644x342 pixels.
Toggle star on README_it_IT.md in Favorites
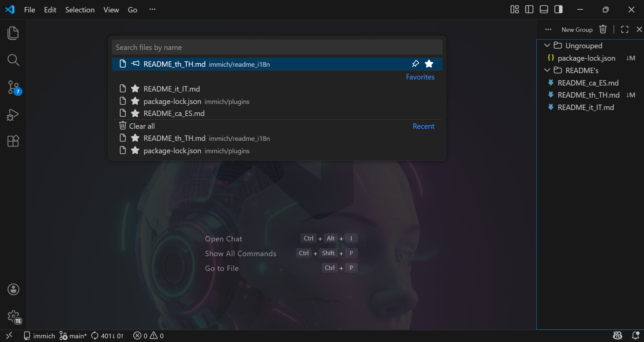135,89
